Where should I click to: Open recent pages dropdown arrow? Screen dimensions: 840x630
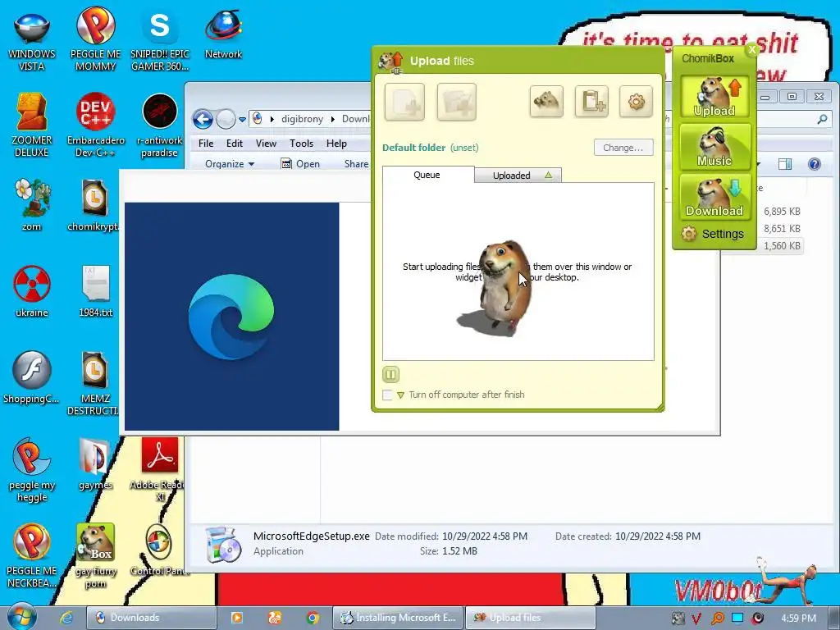pos(242,120)
